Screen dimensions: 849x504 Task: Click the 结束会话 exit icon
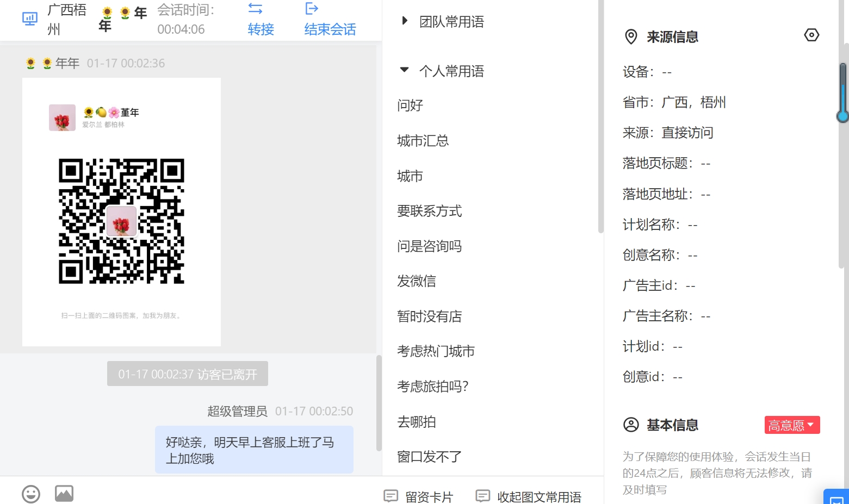pyautogui.click(x=312, y=8)
